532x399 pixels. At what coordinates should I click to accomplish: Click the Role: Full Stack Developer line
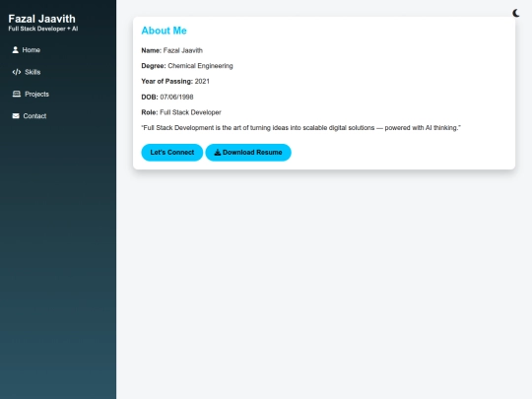click(x=181, y=112)
